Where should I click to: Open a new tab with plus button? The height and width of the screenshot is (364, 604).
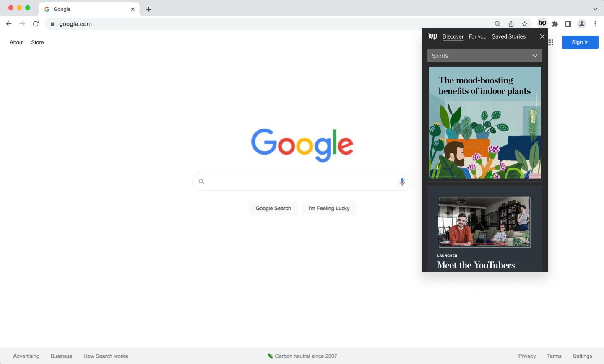pyautogui.click(x=148, y=9)
